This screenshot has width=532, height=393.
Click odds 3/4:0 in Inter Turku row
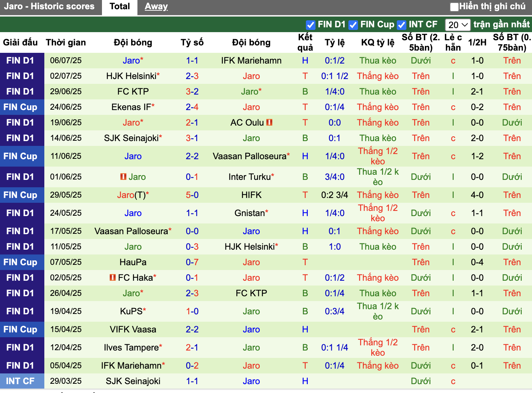coord(335,177)
